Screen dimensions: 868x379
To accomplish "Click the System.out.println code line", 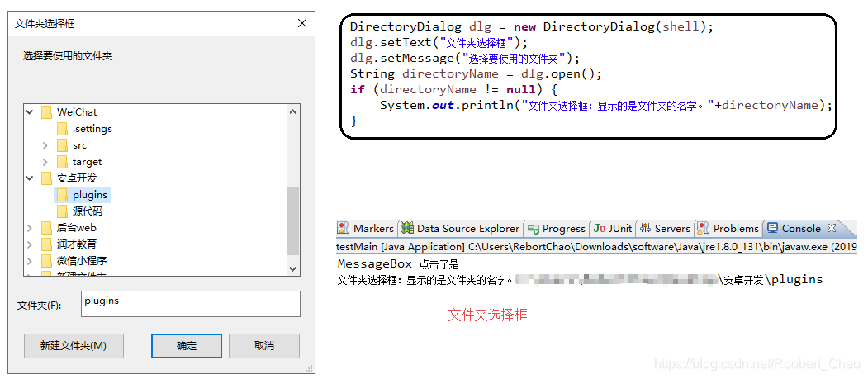I will 606,105.
